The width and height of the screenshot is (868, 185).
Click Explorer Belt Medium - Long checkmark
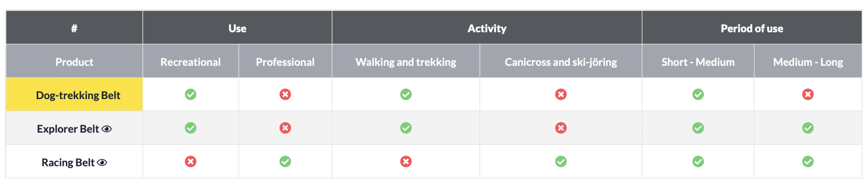tap(808, 128)
